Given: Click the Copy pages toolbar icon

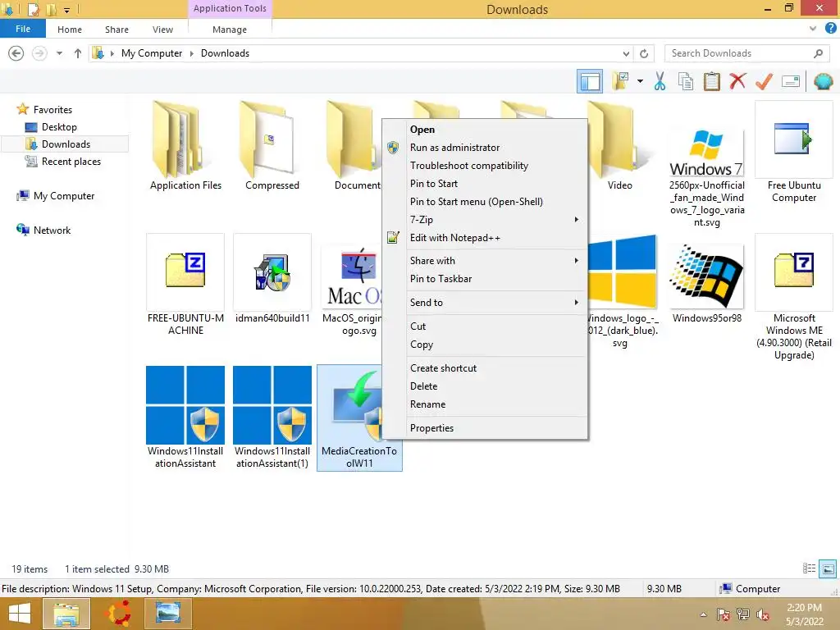Looking at the screenshot, I should 686,81.
